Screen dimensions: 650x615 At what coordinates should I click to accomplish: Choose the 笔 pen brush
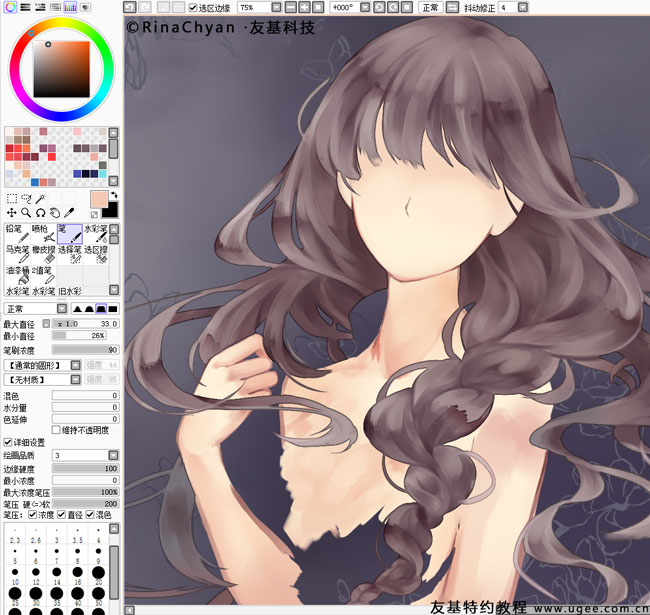point(70,233)
